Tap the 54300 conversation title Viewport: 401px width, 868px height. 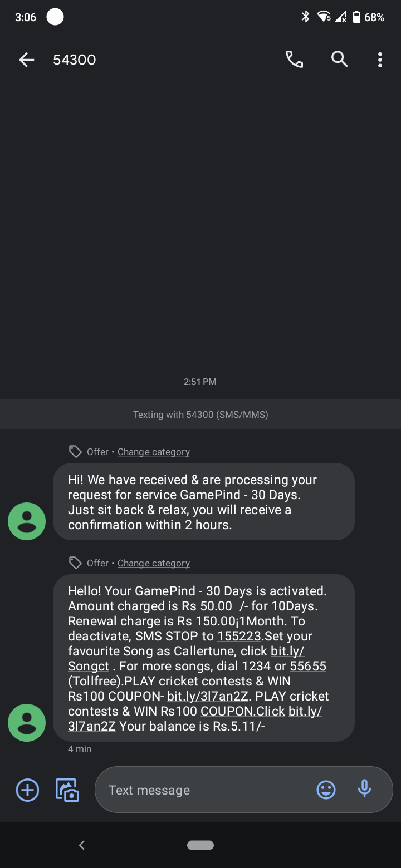click(75, 60)
